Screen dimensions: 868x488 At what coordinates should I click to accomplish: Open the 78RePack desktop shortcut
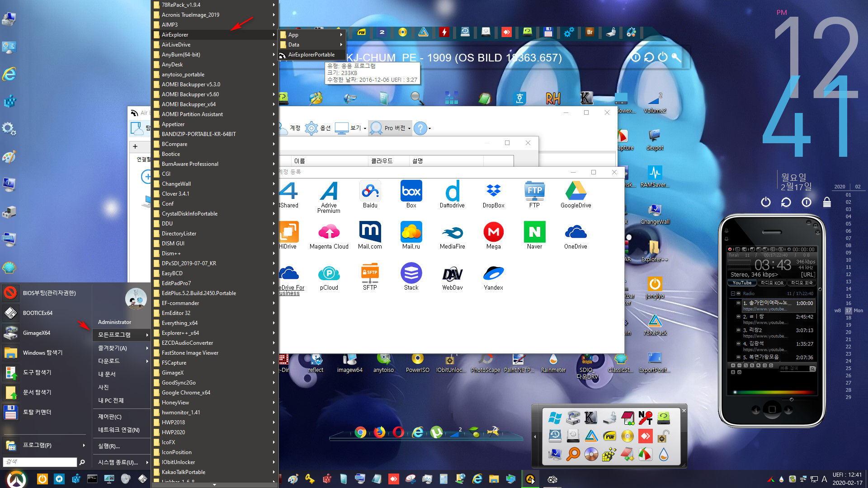click(655, 324)
